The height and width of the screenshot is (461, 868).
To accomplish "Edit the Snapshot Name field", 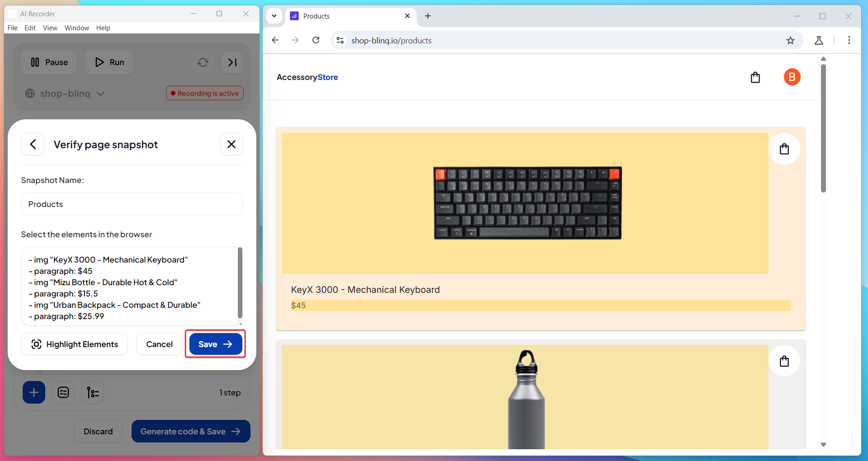I will (x=132, y=204).
